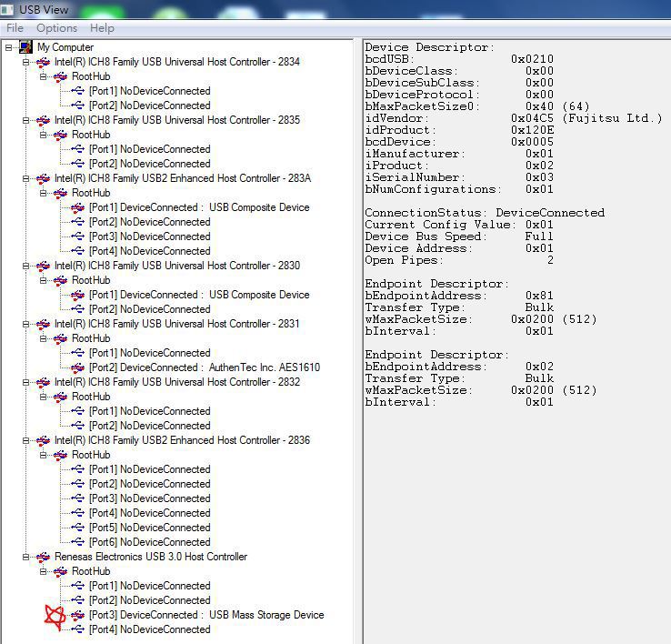Click the RootHub icon under controller 2830
Image resolution: width=671 pixels, height=644 pixels.
coord(60,280)
